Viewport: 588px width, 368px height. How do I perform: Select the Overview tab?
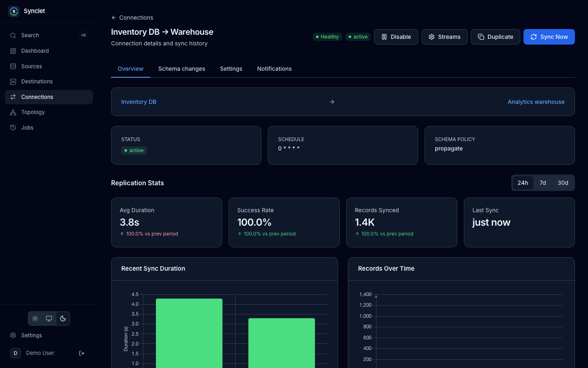[x=131, y=69]
